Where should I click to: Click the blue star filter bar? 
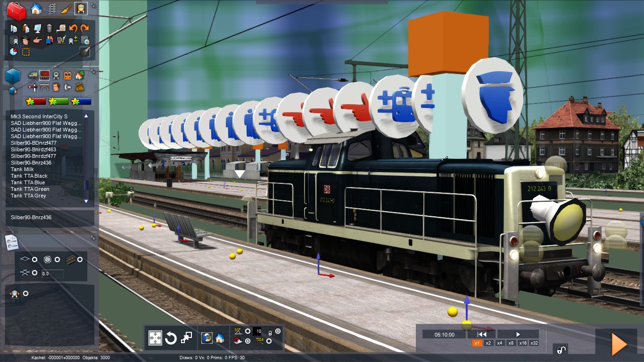click(x=81, y=101)
